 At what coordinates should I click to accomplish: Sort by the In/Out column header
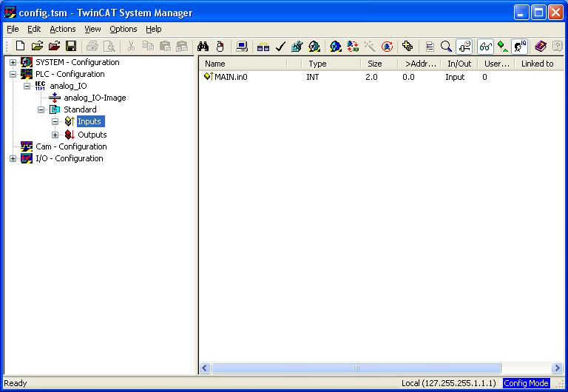(459, 64)
